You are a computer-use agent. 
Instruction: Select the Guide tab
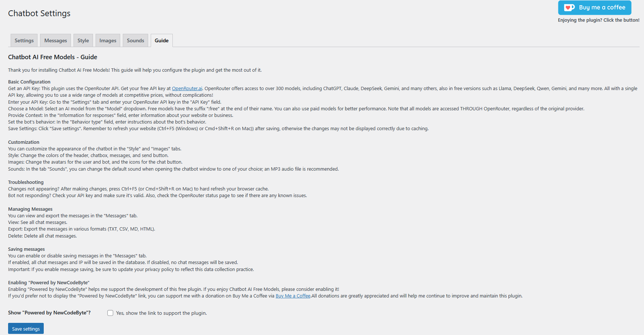tap(162, 40)
